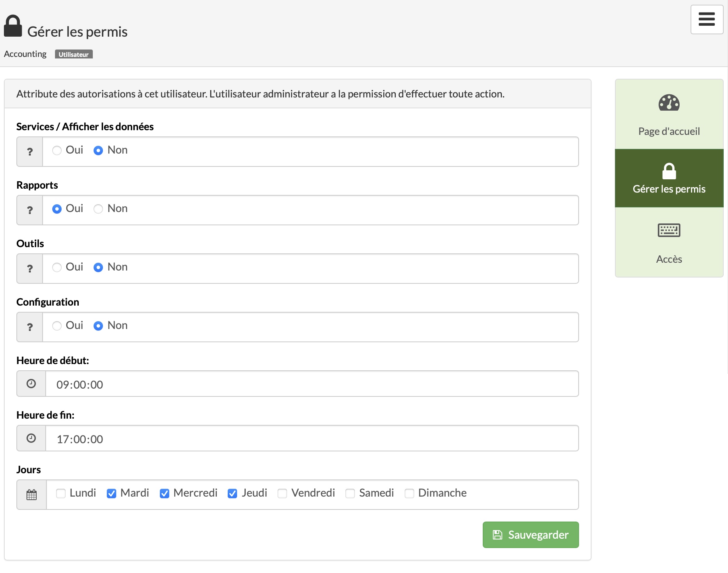728x573 pixels.
Task: Select Non for Rapports
Action: tap(98, 209)
